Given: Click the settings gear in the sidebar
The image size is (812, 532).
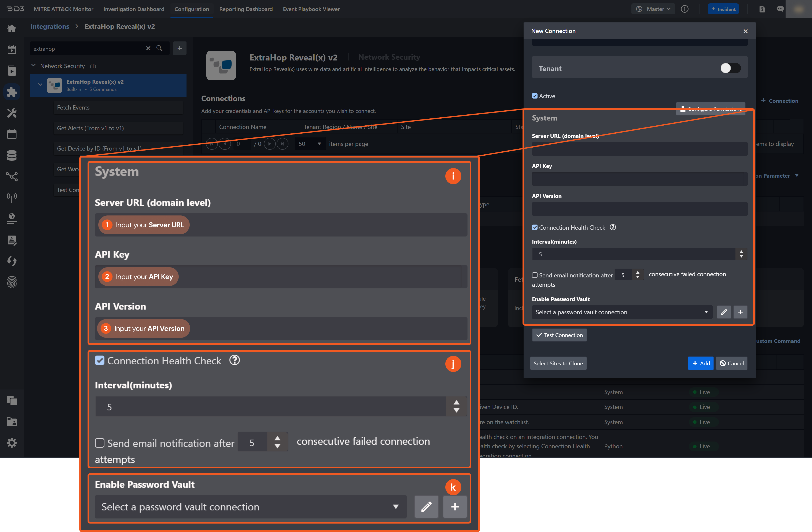Looking at the screenshot, I should pos(12,443).
